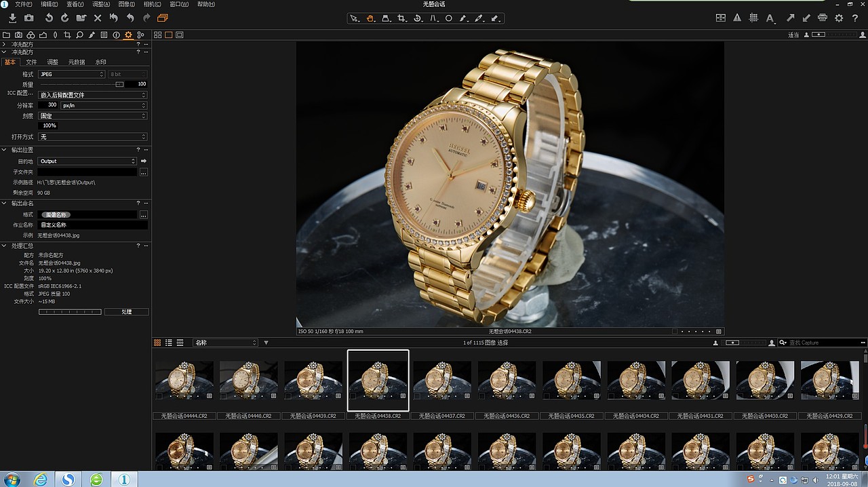Switch browser to grid thumbnail view
The image size is (868, 487).
pyautogui.click(x=158, y=343)
